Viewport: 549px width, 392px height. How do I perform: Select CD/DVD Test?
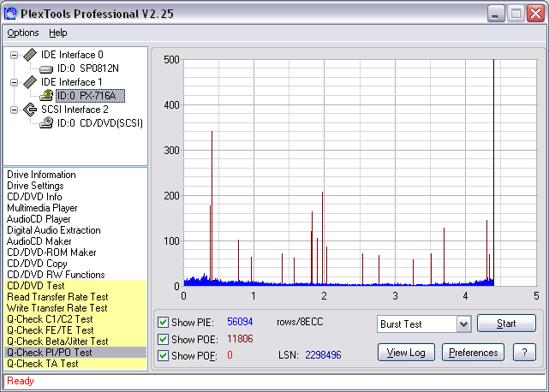[75, 286]
